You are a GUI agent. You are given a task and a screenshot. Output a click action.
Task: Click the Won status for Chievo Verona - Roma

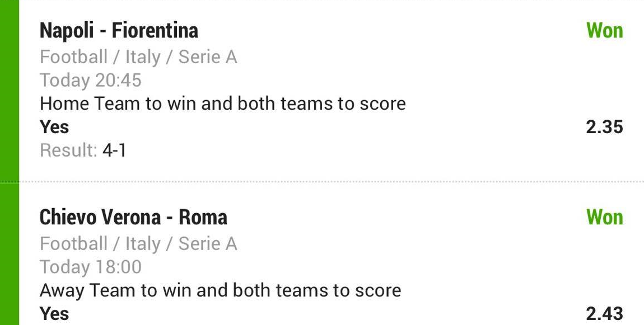coord(604,217)
